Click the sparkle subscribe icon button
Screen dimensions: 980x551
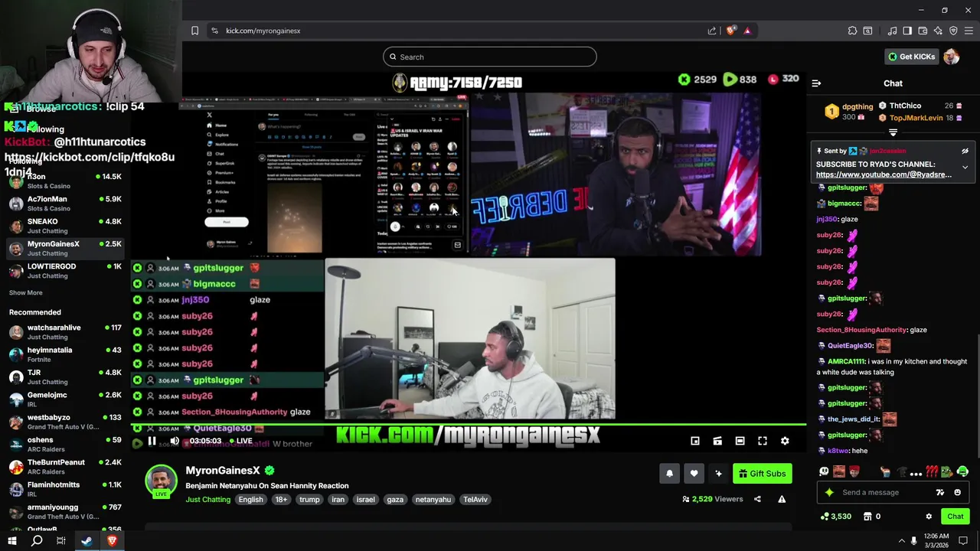pyautogui.click(x=718, y=474)
